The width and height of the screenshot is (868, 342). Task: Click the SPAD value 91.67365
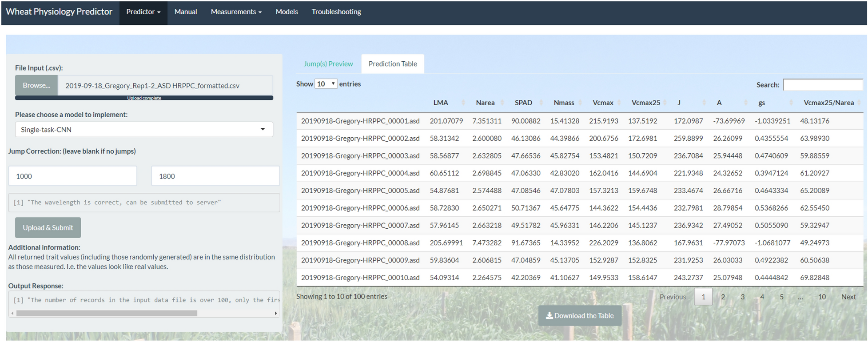[526, 243]
